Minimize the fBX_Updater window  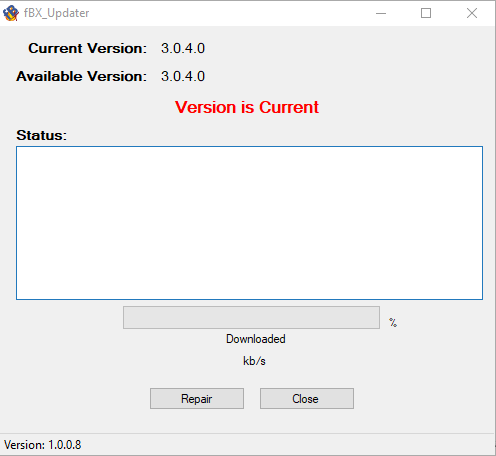381,13
